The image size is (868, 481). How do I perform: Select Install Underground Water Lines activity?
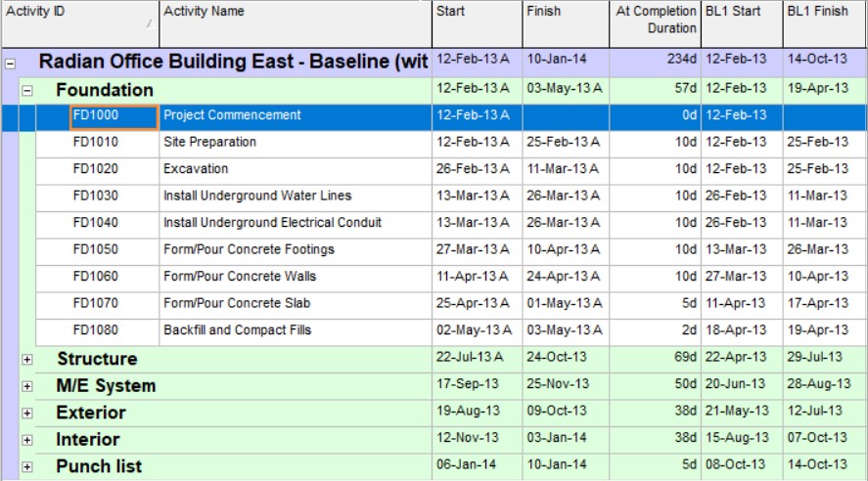coord(257,197)
